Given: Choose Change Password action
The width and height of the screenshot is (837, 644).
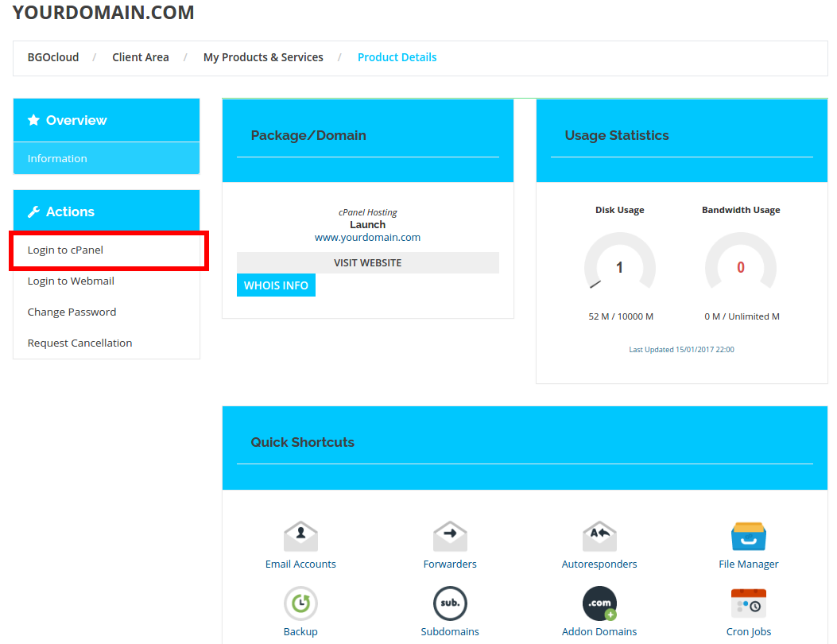Looking at the screenshot, I should point(107,312).
